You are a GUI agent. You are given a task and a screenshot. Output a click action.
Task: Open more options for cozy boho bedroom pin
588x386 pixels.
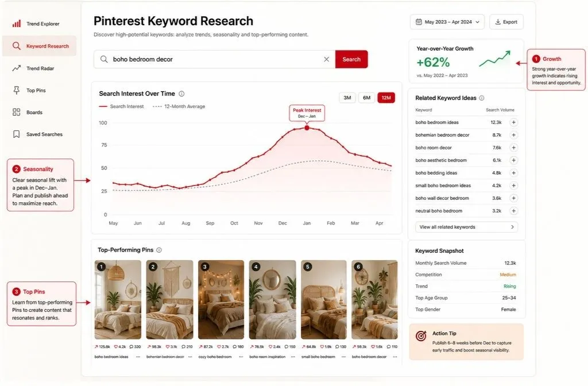click(241, 357)
